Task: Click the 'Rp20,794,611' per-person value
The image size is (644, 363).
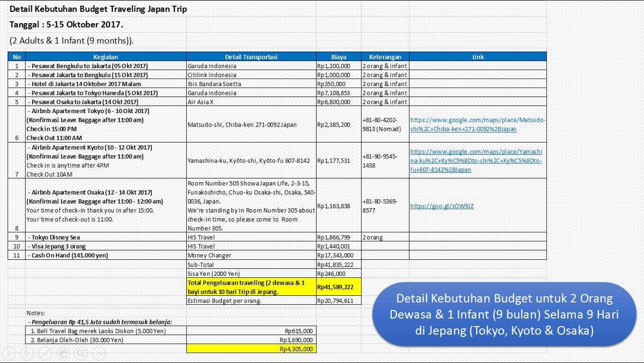Action: pyautogui.click(x=338, y=301)
